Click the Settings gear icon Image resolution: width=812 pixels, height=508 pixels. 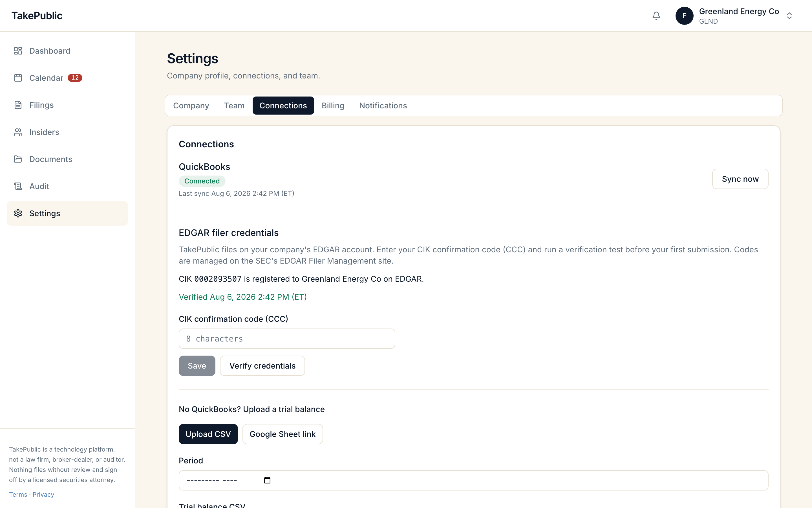(18, 213)
